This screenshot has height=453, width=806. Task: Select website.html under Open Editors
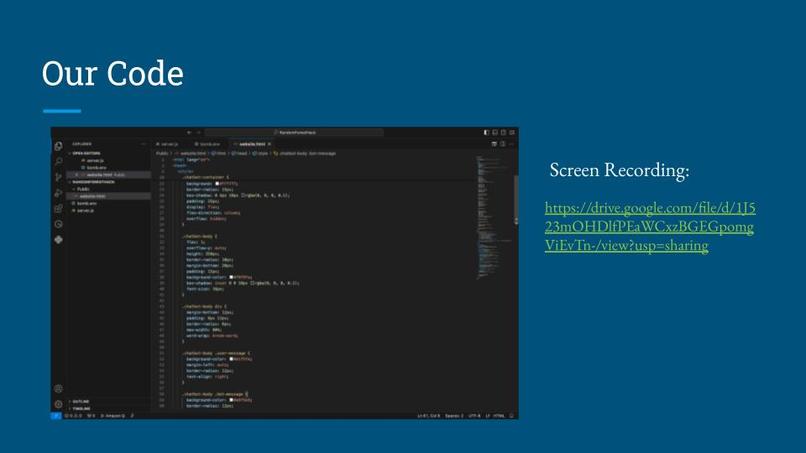point(109,175)
